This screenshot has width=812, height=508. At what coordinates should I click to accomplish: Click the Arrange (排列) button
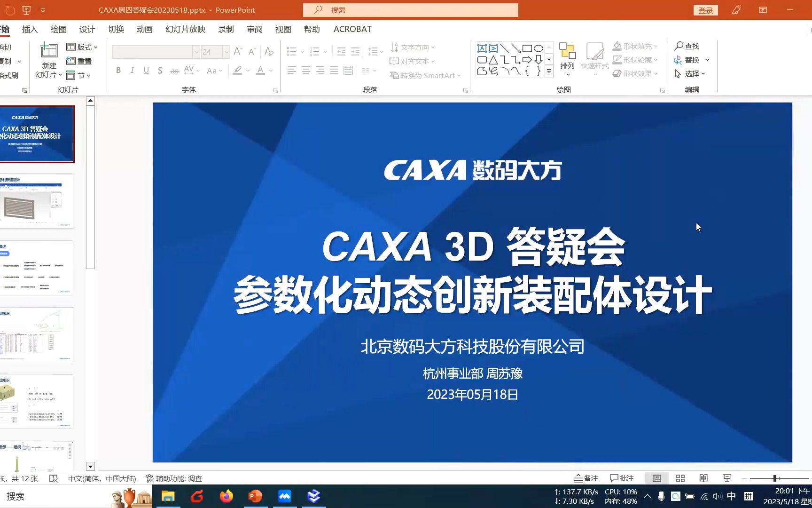tap(568, 59)
